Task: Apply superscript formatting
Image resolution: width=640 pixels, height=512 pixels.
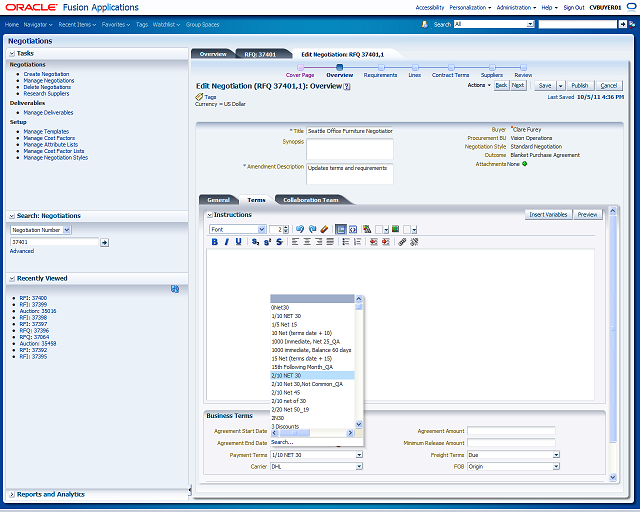Action: pos(267,242)
